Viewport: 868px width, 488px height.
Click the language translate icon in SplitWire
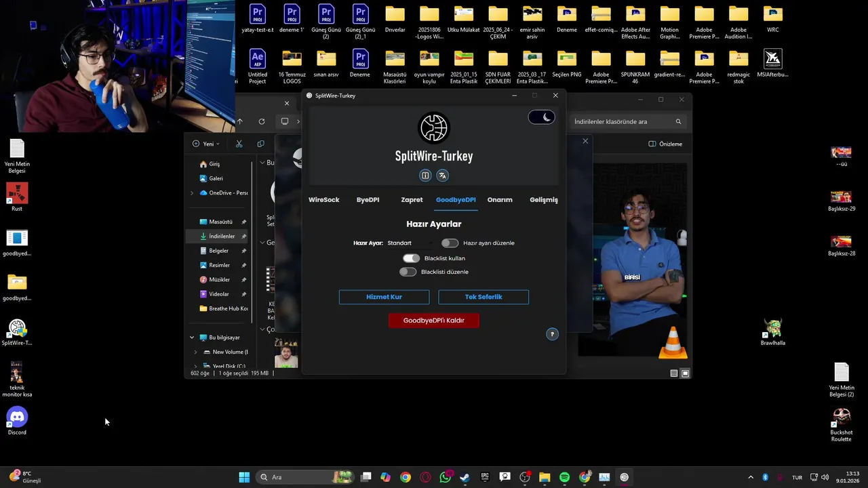click(x=442, y=176)
